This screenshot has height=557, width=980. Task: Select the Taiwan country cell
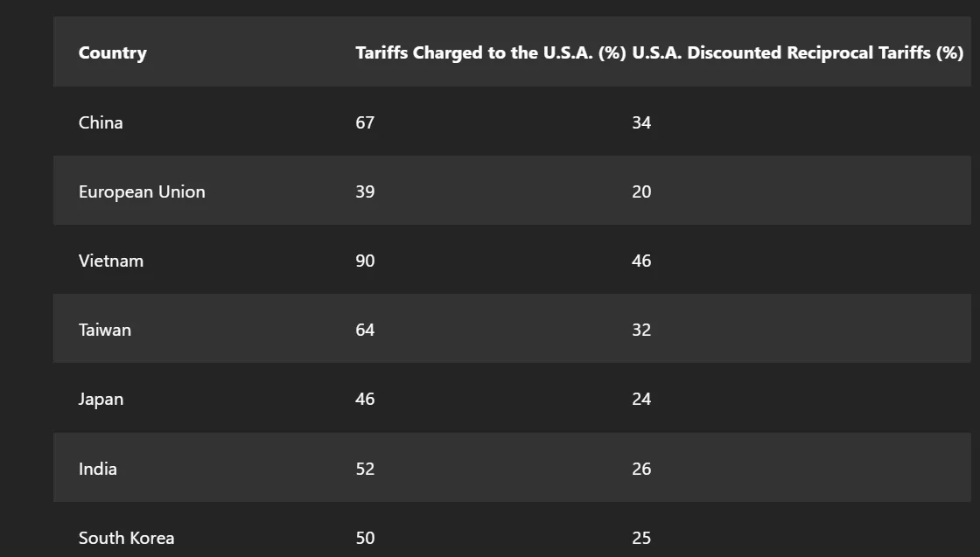click(105, 330)
